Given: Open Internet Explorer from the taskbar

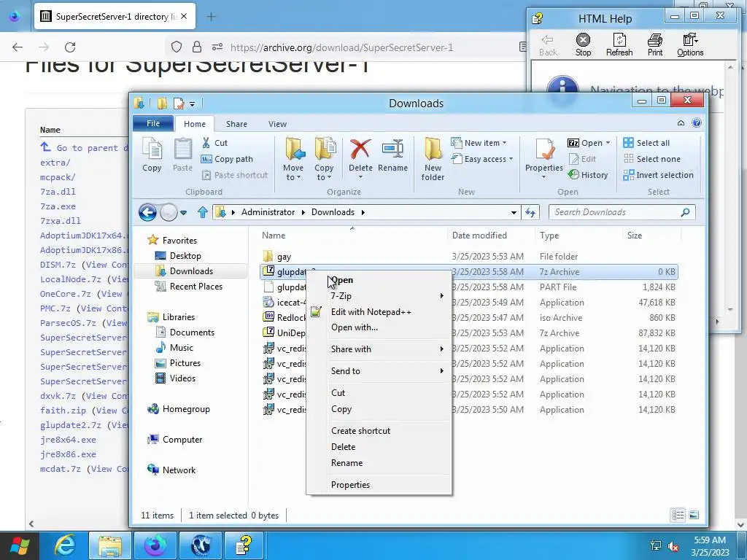Looking at the screenshot, I should pyautogui.click(x=64, y=545).
